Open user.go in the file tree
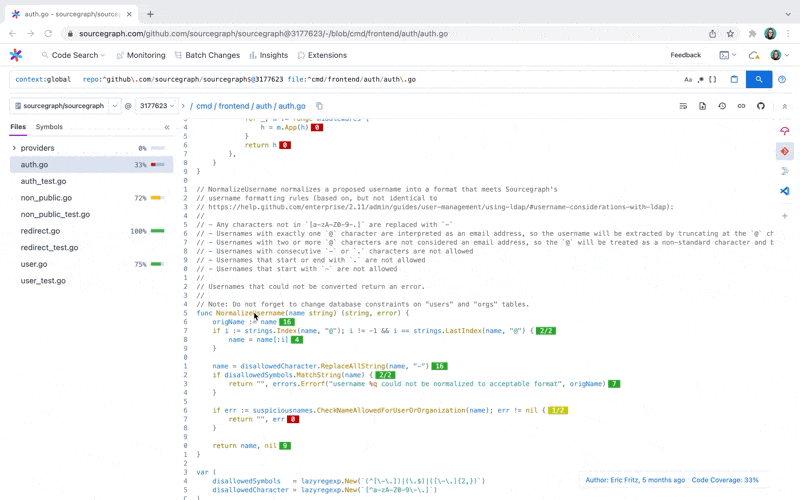 34,264
